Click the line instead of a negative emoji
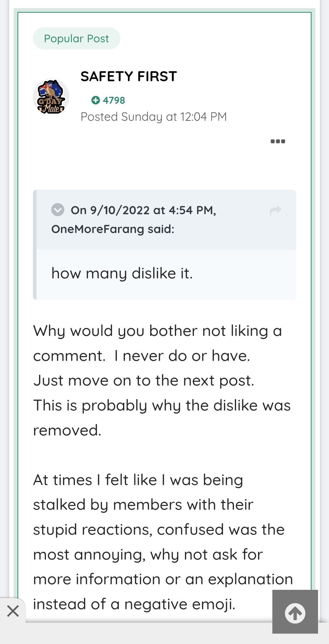Viewport: 329px width, 644px height. (x=134, y=604)
